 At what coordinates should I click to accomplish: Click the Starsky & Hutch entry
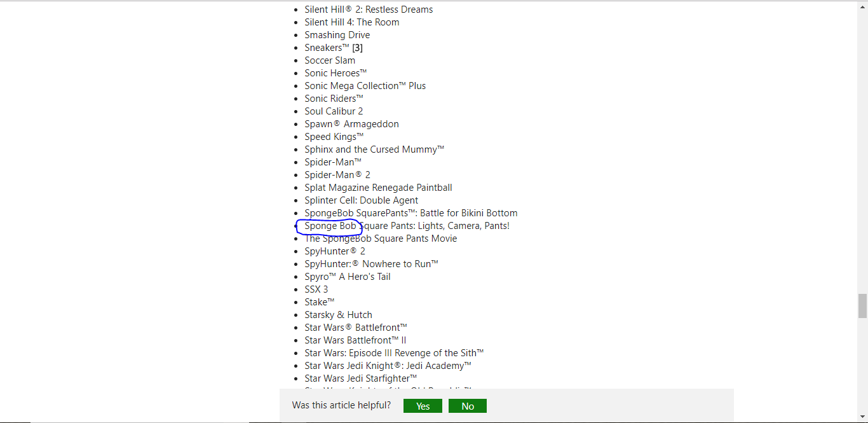click(x=338, y=315)
